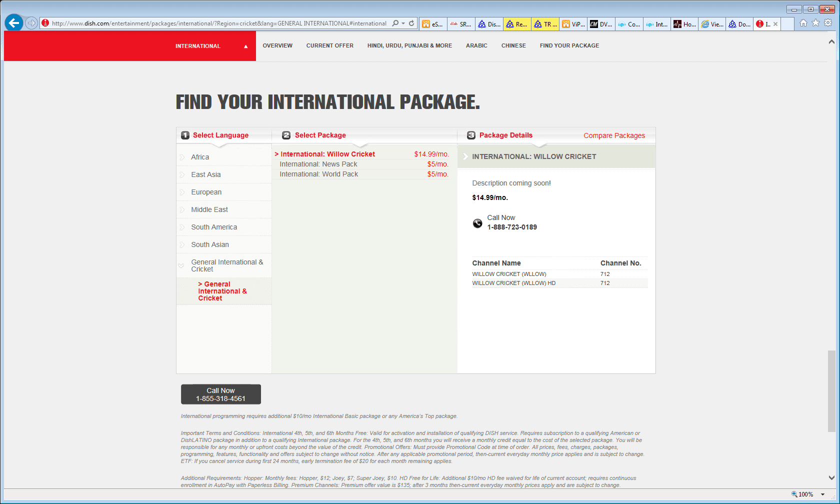The image size is (840, 504).
Task: Switch to the Int... browser tab
Action: (x=657, y=24)
